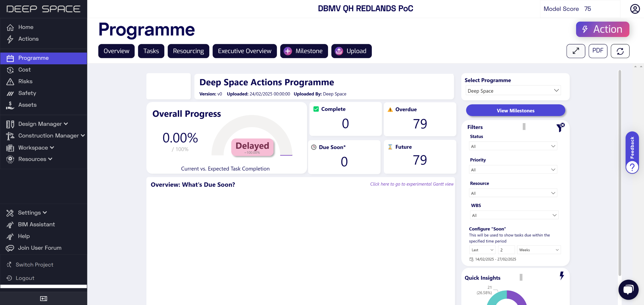644x305 pixels.
Task: Open the Risks sidebar menu item
Action: tap(25, 81)
